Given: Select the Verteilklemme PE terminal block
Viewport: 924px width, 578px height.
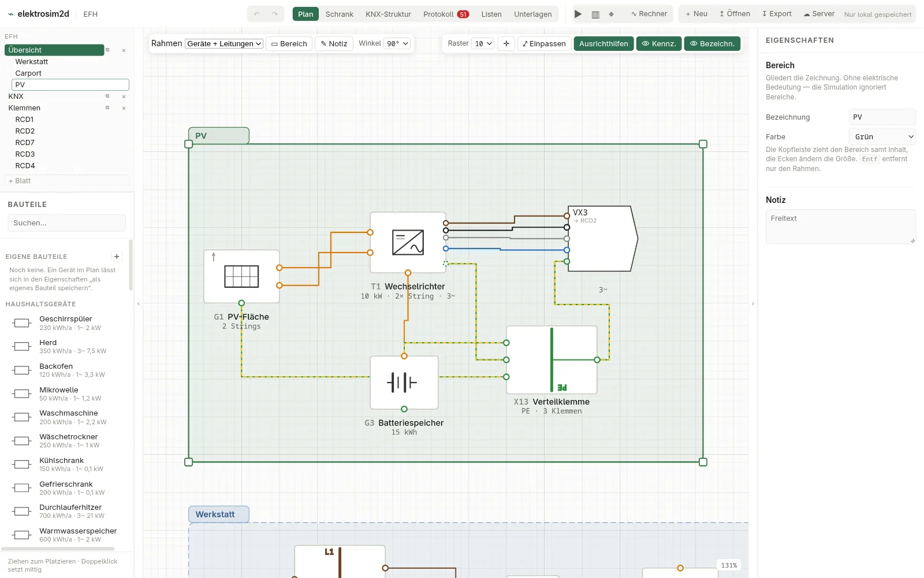Looking at the screenshot, I should pyautogui.click(x=552, y=360).
